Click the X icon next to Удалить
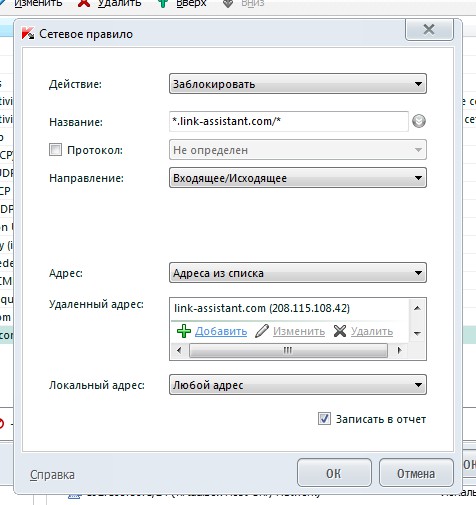476x505 pixels. (340, 331)
